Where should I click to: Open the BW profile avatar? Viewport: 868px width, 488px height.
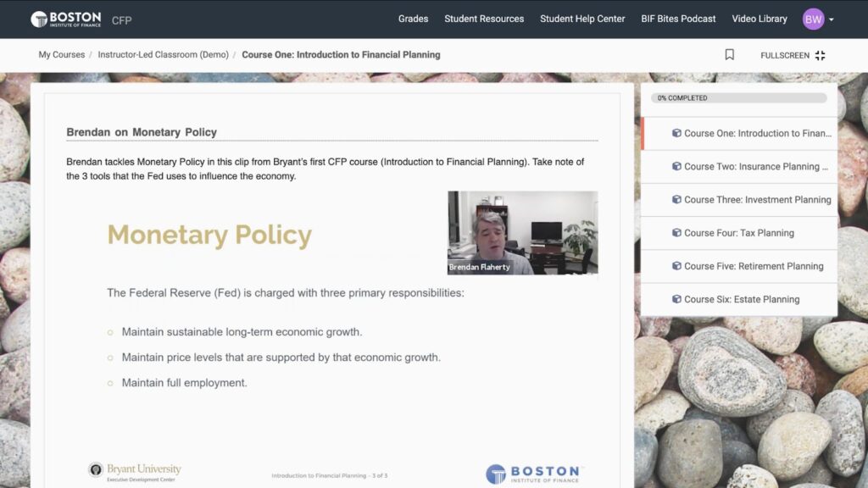click(x=813, y=18)
